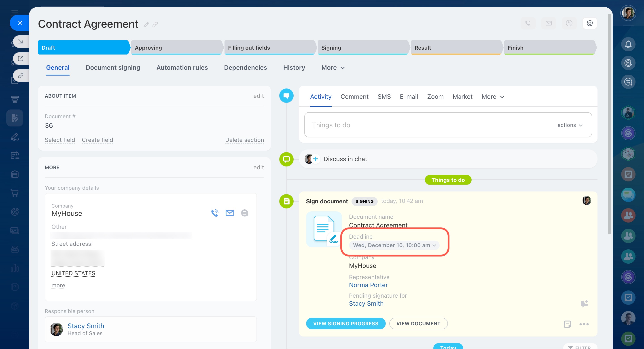The width and height of the screenshot is (644, 349).
Task: Add participant plus icon in Discuss in chat
Action: pos(316,159)
